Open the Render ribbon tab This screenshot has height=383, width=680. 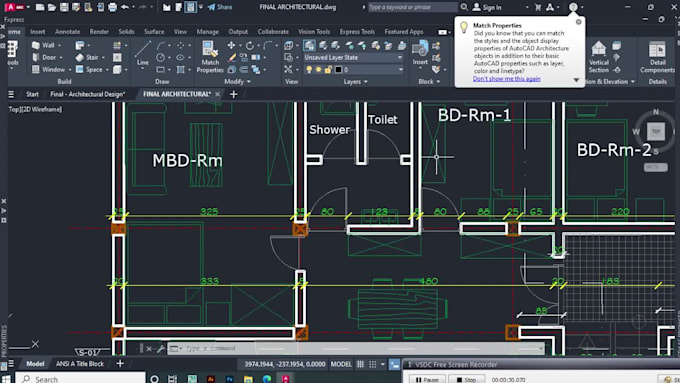point(99,32)
